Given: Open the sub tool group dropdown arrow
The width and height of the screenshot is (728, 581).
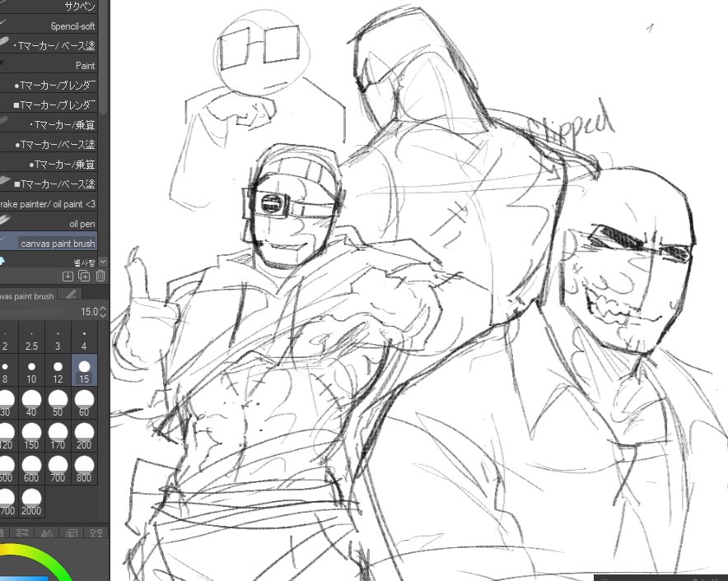Looking at the screenshot, I should (x=103, y=263).
